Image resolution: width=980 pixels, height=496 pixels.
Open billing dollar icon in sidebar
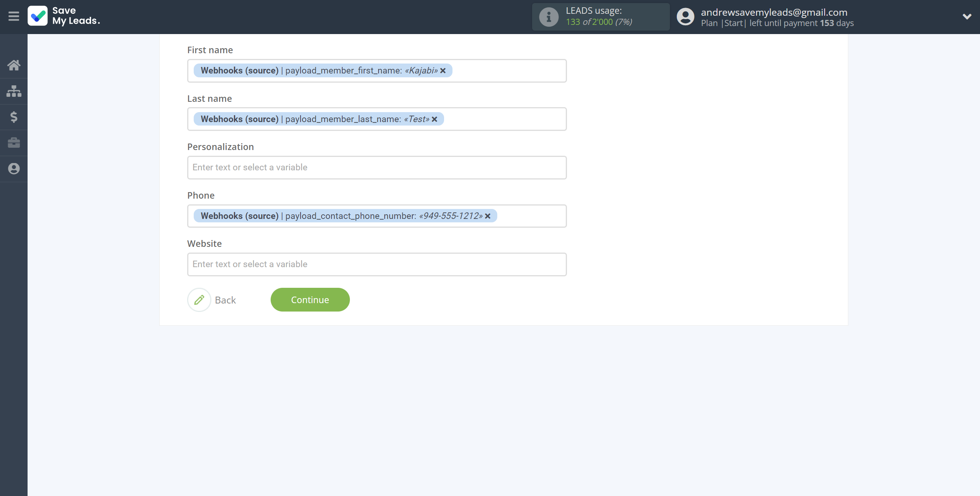click(14, 117)
